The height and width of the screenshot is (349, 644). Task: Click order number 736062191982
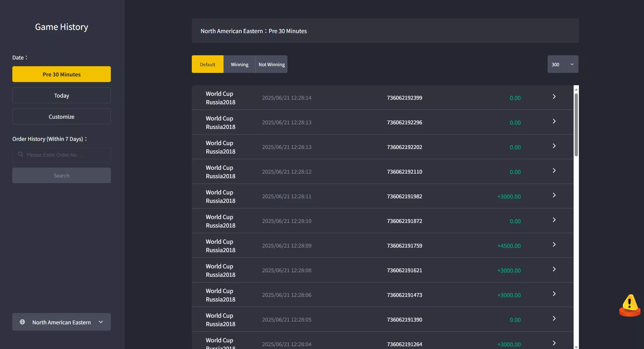pos(405,196)
